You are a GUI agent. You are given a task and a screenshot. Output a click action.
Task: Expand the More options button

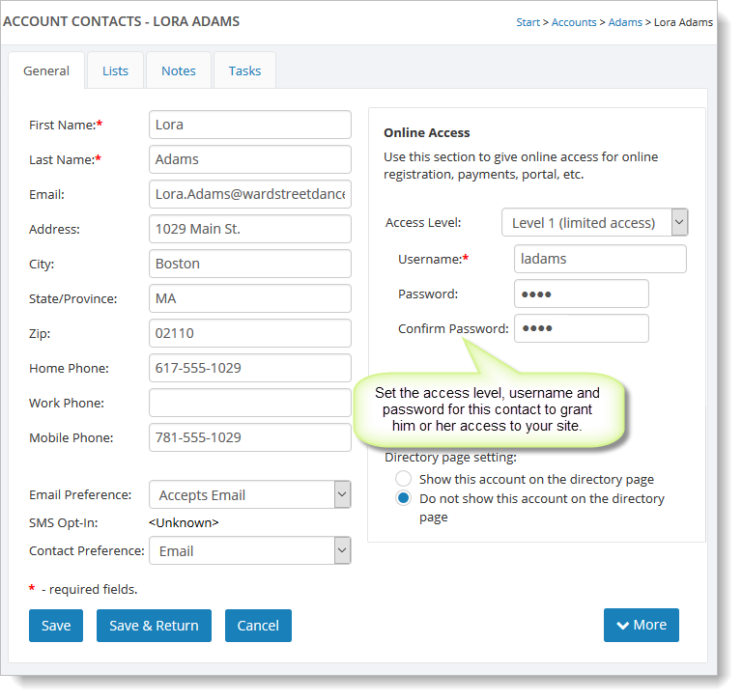(641, 625)
